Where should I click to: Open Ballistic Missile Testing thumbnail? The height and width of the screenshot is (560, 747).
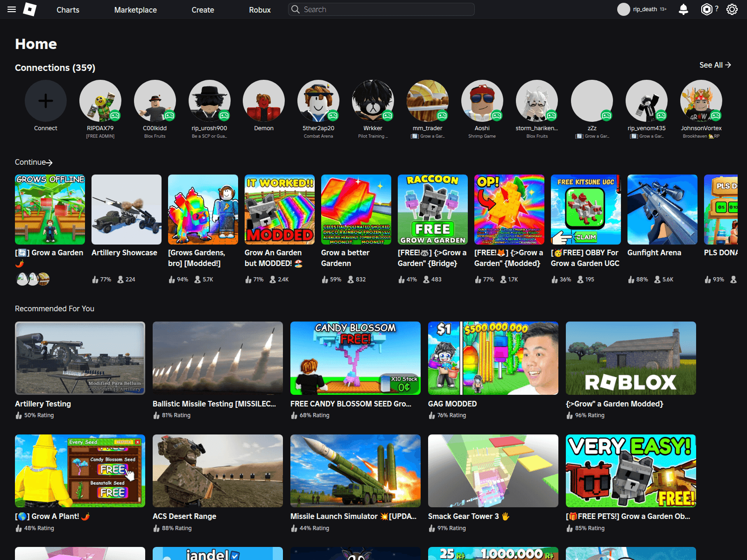click(218, 358)
